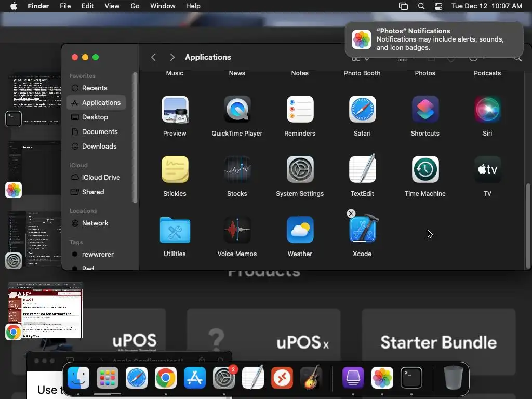Open the Time Machine app
The height and width of the screenshot is (399, 532).
click(425, 170)
